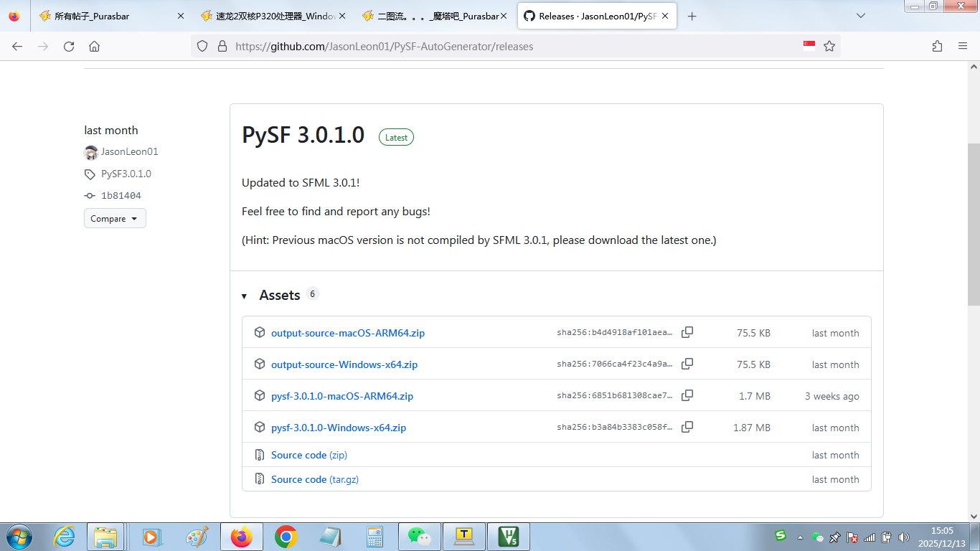Image resolution: width=980 pixels, height=551 pixels.
Task: Open the Firefox extensions button
Action: (x=937, y=46)
